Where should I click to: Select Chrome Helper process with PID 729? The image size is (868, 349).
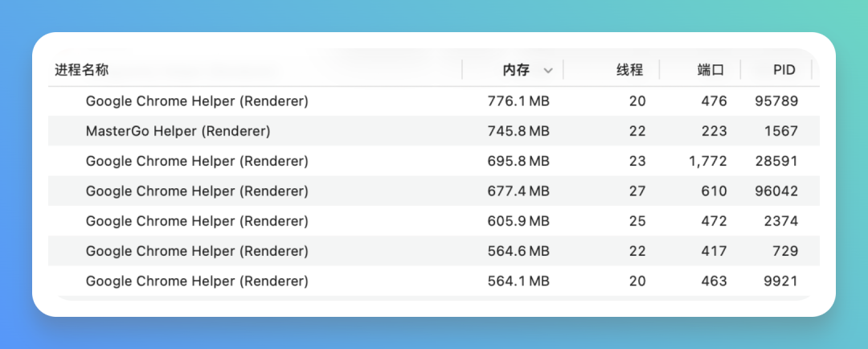tap(433, 251)
